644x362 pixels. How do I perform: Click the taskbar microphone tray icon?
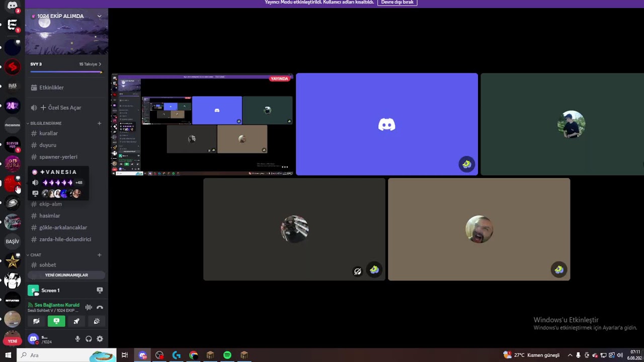click(x=578, y=355)
